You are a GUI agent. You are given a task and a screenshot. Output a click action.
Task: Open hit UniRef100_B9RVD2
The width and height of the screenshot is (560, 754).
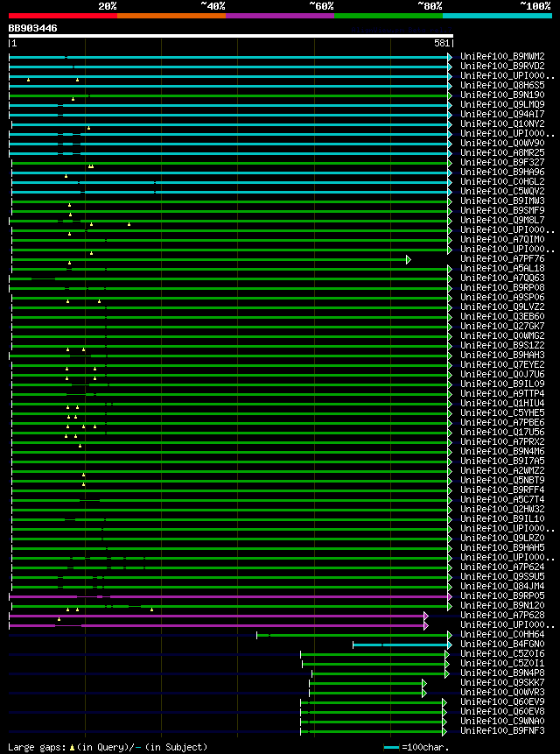coord(502,67)
